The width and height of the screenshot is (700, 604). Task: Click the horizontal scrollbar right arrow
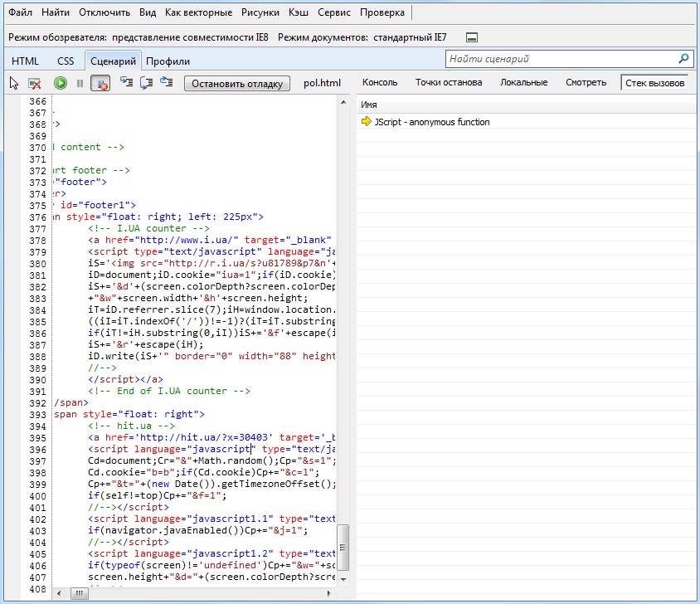329,593
